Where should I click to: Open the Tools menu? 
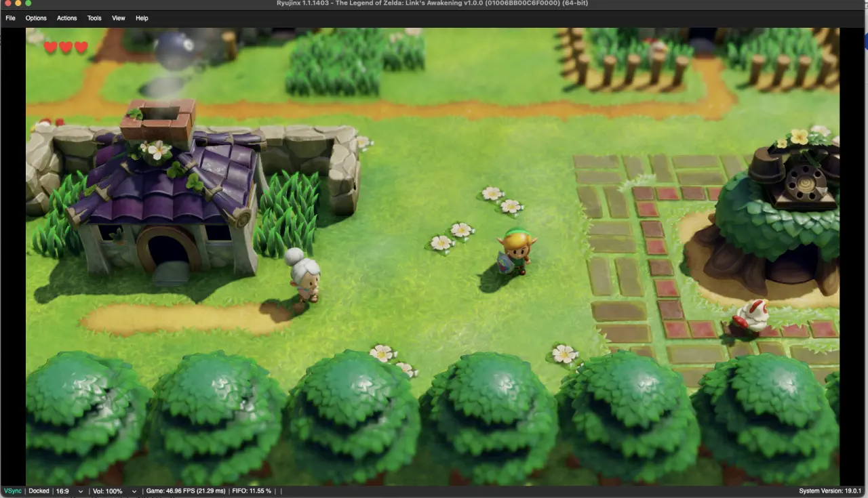[94, 18]
